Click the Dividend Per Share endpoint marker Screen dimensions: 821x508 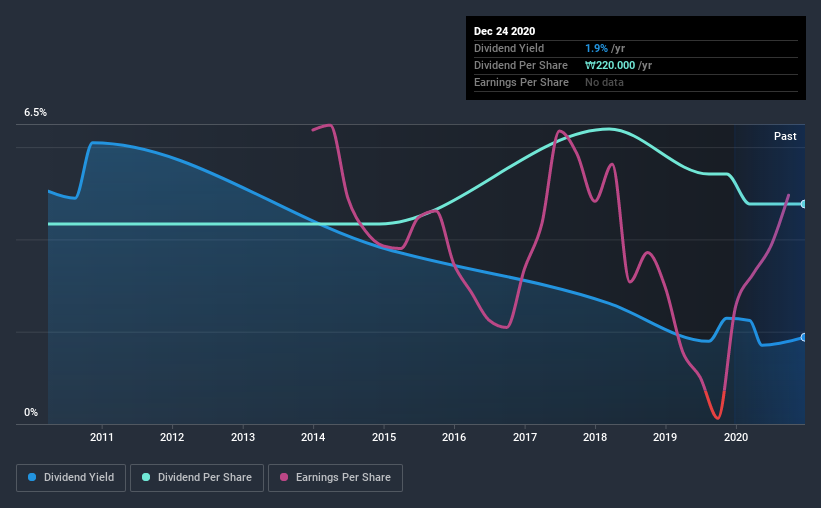coord(803,204)
